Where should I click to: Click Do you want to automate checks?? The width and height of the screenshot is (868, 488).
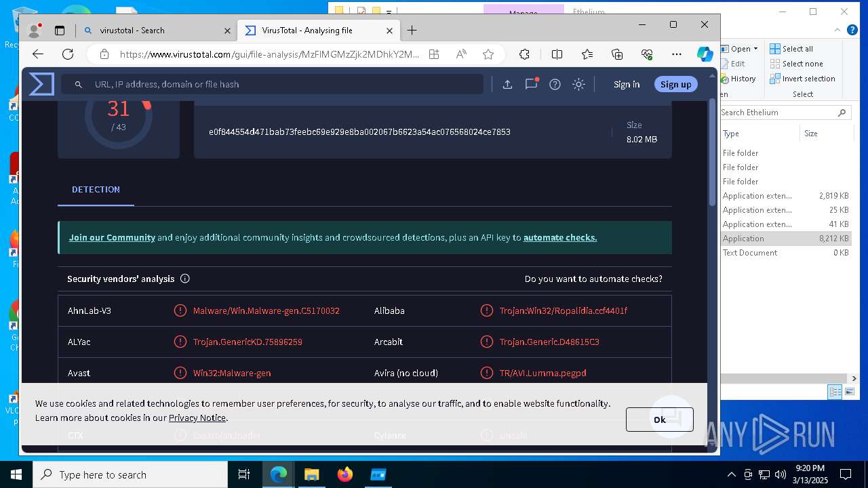click(x=593, y=279)
